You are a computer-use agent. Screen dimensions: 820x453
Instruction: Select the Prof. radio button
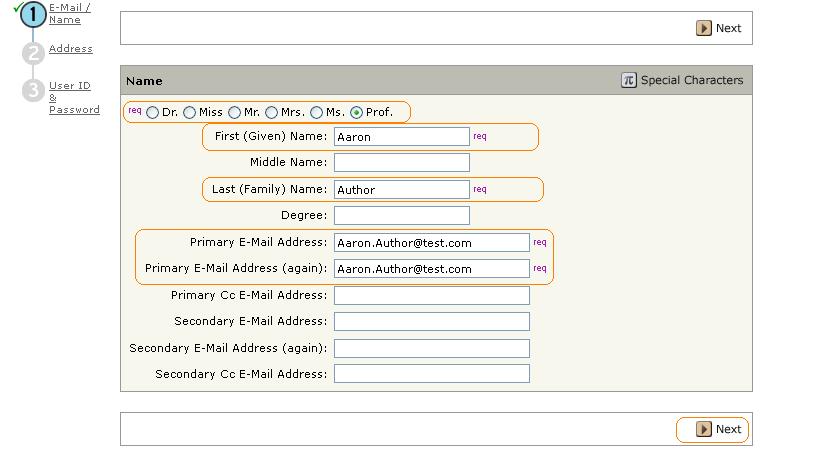[x=356, y=113]
